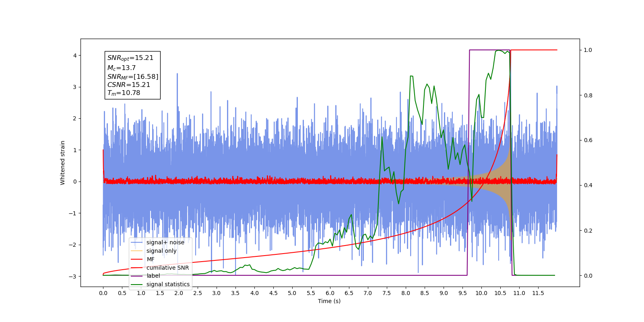Click the 0 tick on strain axis
This screenshot has width=644, height=322.
75,182
